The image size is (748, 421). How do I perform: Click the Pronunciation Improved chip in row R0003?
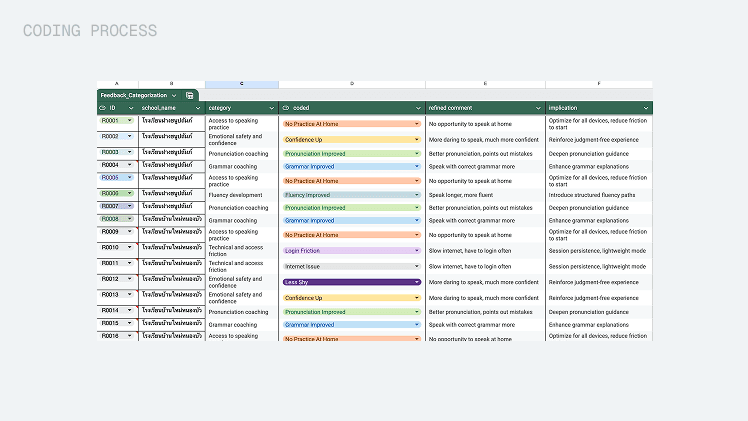click(x=352, y=154)
